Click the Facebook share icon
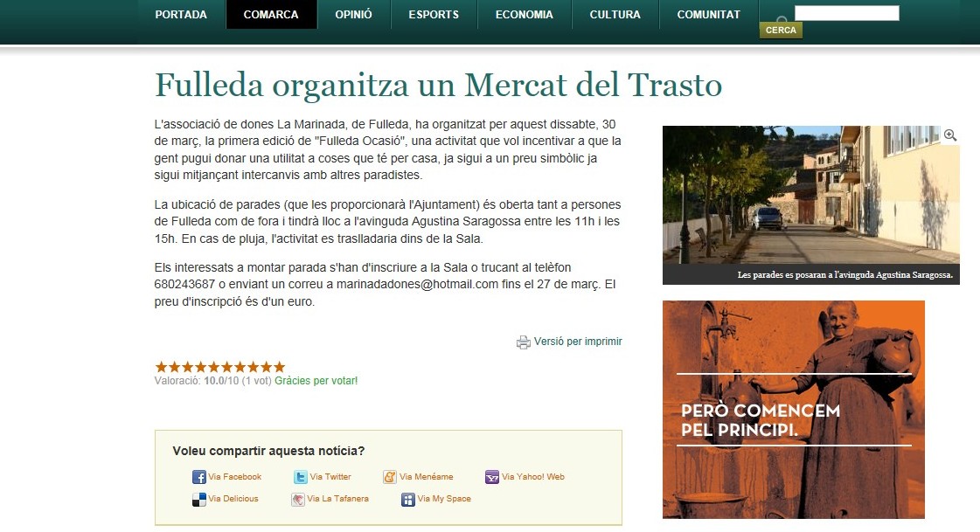 click(198, 477)
